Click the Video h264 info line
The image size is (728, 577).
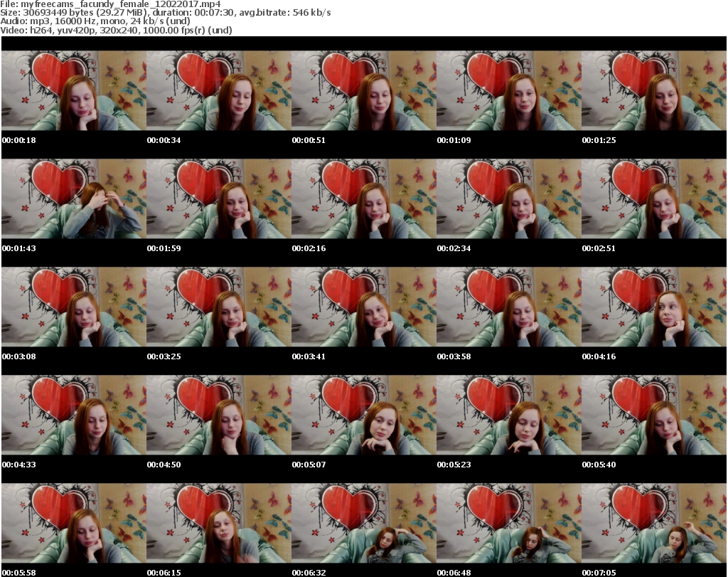coord(116,30)
